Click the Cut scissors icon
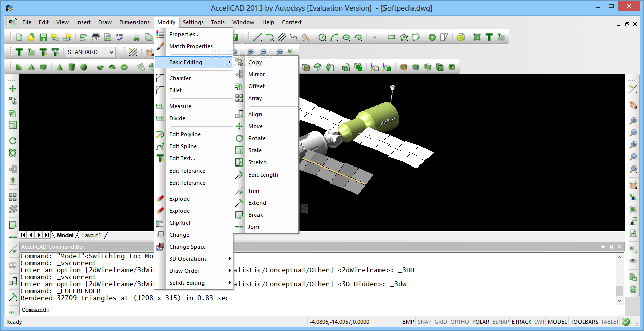The width and height of the screenshot is (644, 331). pyautogui.click(x=136, y=37)
